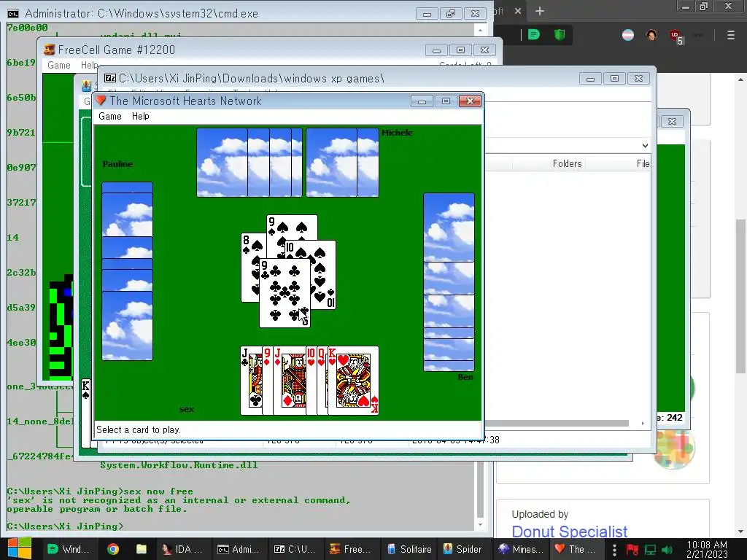Image resolution: width=747 pixels, height=560 pixels.
Task: Click the Pauline player label
Action: point(117,164)
